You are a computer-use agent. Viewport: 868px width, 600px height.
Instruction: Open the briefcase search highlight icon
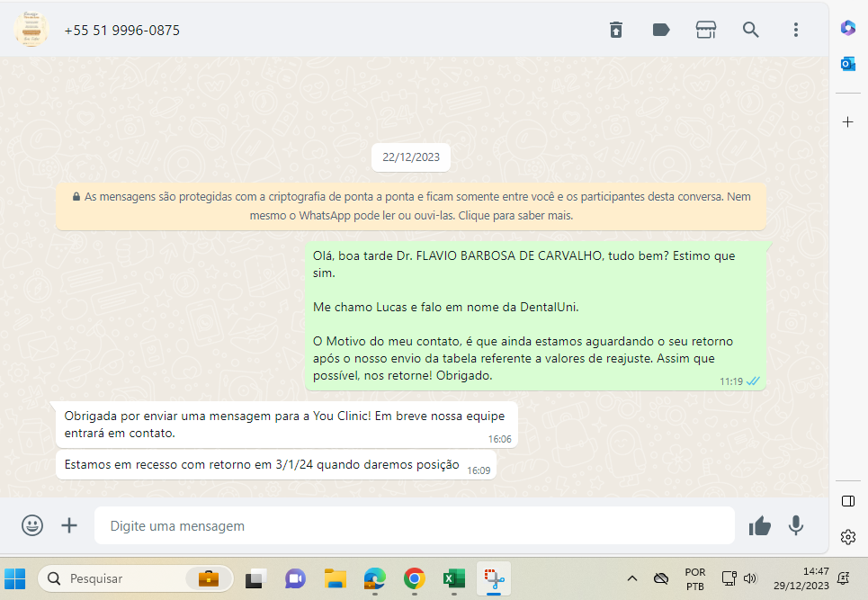click(208, 579)
